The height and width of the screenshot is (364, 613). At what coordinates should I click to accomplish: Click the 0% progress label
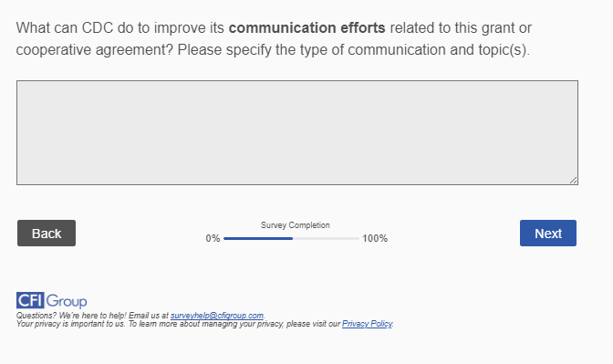pyautogui.click(x=213, y=238)
